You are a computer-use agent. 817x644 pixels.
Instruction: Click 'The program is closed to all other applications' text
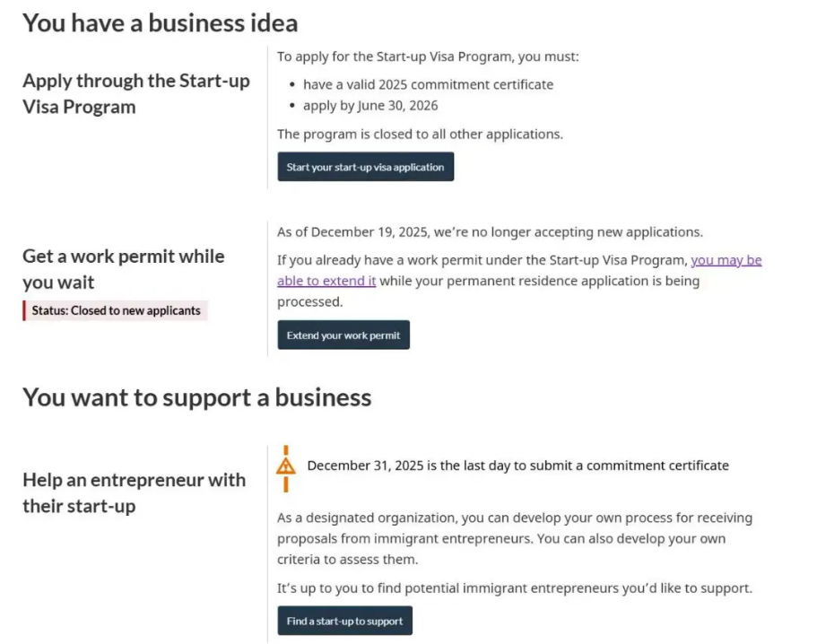[x=420, y=135]
